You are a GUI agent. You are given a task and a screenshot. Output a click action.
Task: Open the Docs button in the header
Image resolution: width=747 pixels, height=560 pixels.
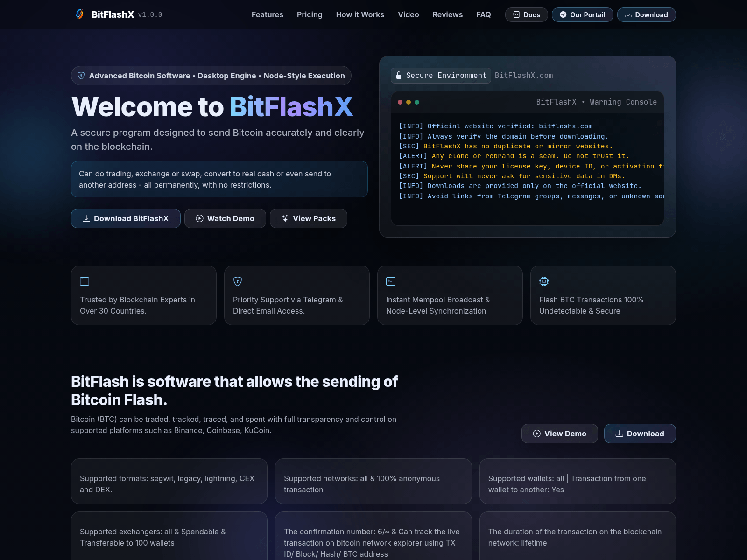coord(527,14)
